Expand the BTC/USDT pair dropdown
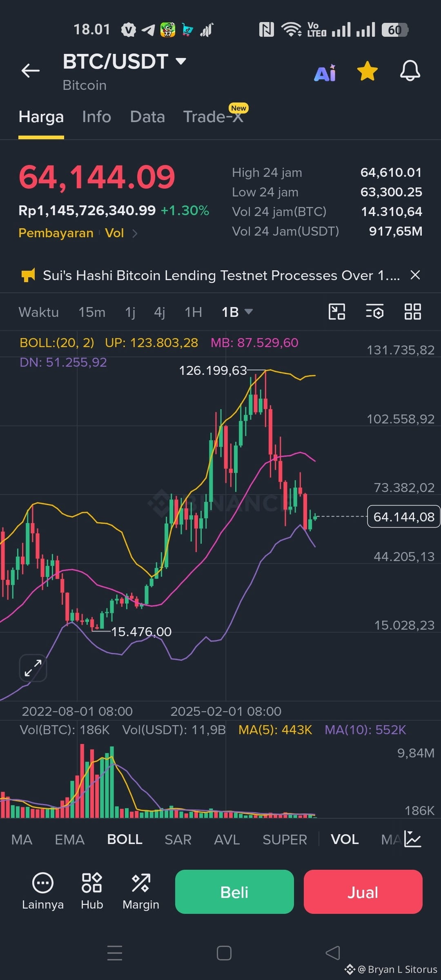 click(180, 61)
